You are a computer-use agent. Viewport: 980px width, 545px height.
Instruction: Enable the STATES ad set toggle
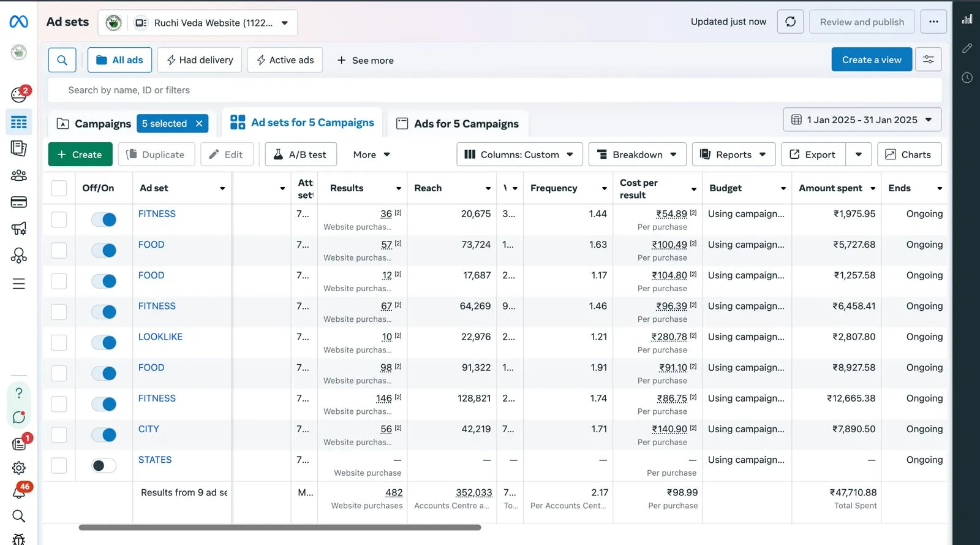coord(104,466)
